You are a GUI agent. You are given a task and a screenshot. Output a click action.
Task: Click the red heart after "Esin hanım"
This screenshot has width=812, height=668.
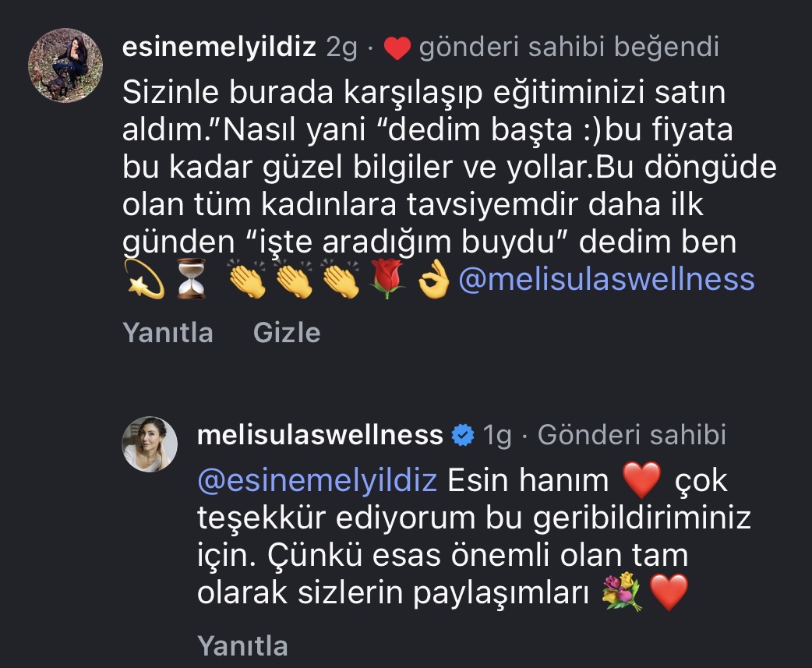pos(643,480)
